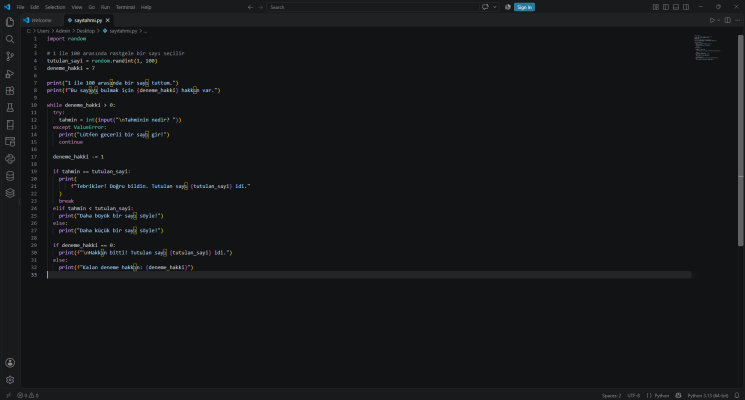Open the Search view in activity bar

[x=10, y=39]
